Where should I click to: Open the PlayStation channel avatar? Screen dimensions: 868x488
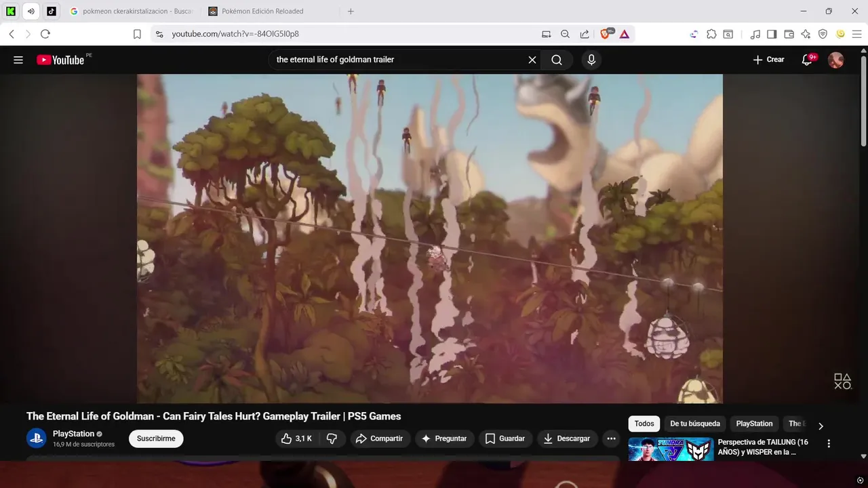(x=37, y=439)
